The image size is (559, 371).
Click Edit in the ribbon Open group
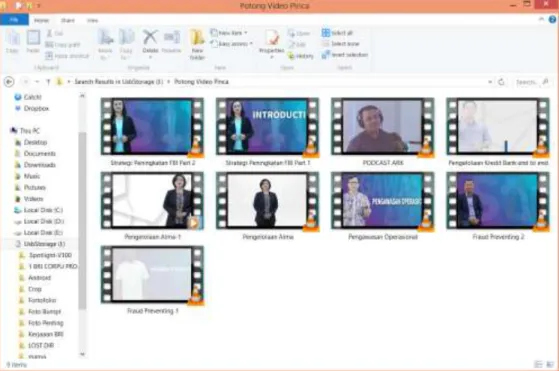pos(297,44)
